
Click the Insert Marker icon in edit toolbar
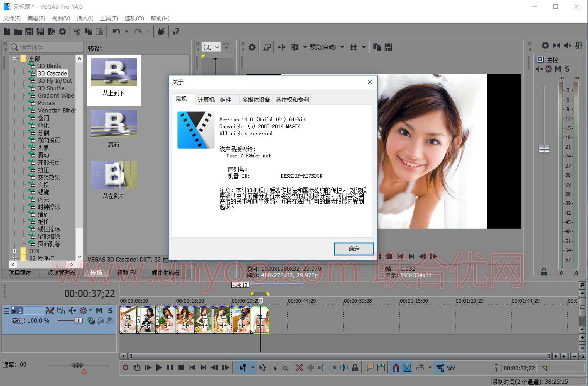click(x=370, y=367)
